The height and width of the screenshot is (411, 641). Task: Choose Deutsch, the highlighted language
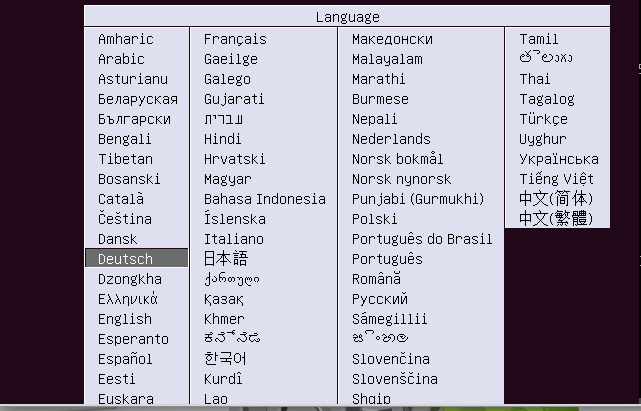(x=126, y=259)
